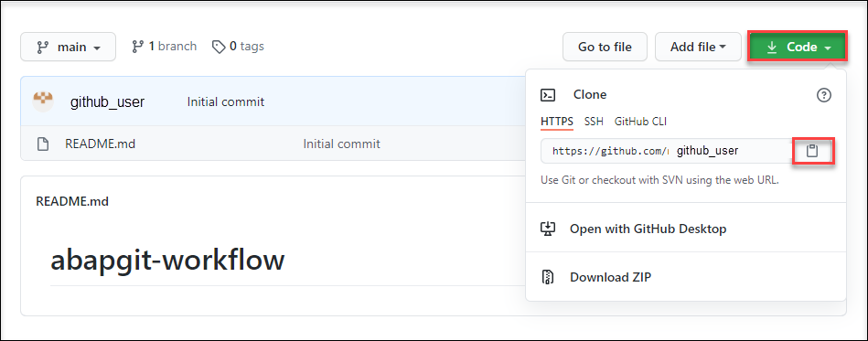Open Initial commit message in README.md row
868x341 pixels.
[x=341, y=144]
